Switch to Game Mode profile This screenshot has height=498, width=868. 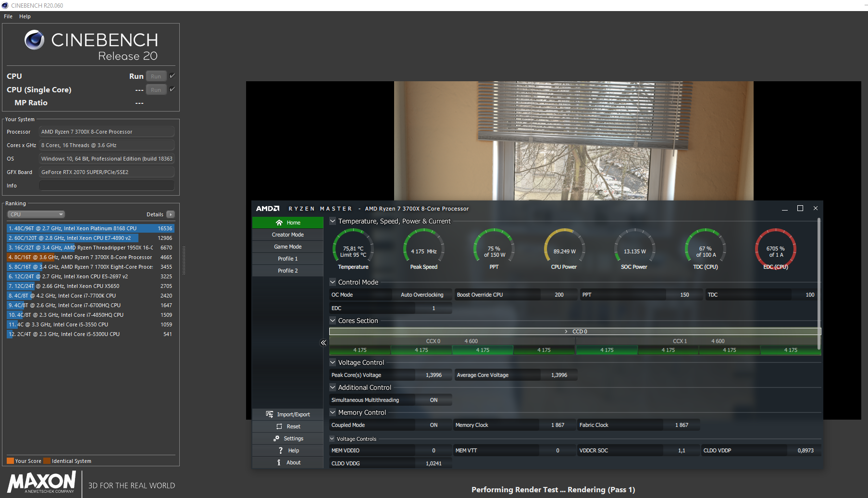coord(288,247)
